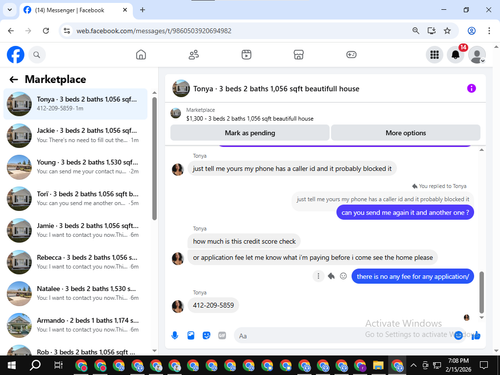Click browser back button
Image resolution: width=500 pixels, height=375 pixels.
point(11,31)
